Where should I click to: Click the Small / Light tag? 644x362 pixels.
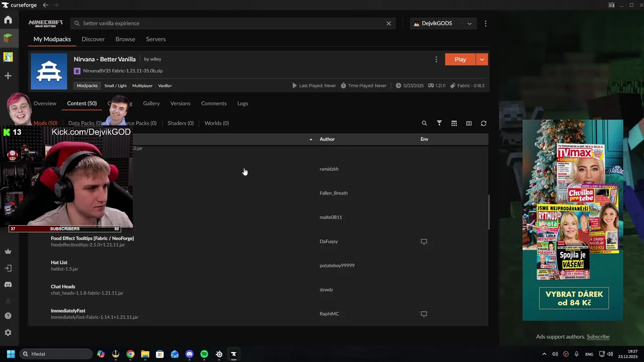[116, 86]
